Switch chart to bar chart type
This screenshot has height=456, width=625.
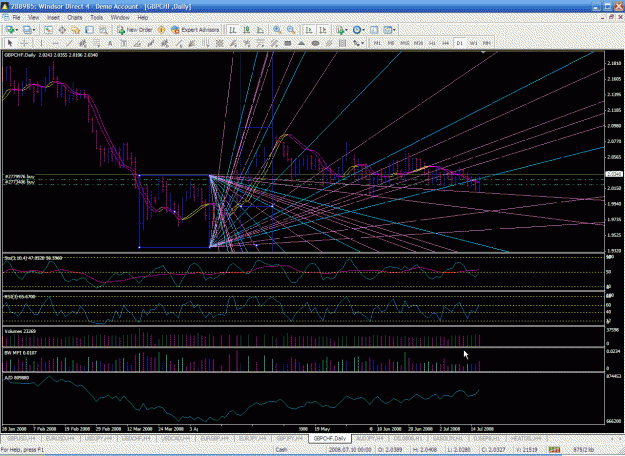coord(233,30)
